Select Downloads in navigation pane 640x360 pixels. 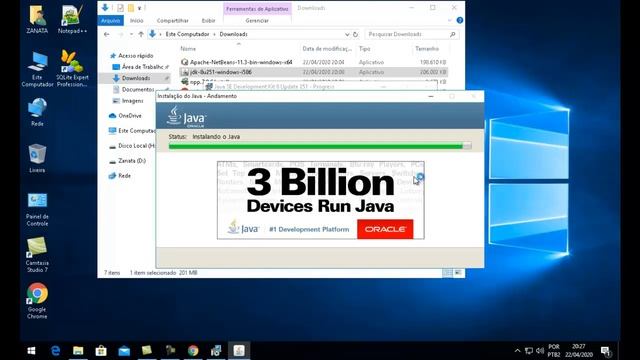(136, 78)
